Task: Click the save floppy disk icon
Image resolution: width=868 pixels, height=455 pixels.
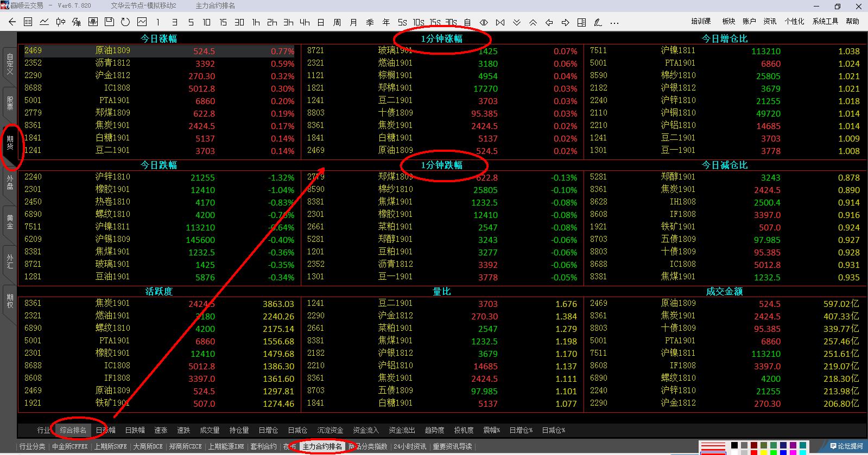Action: [109, 22]
